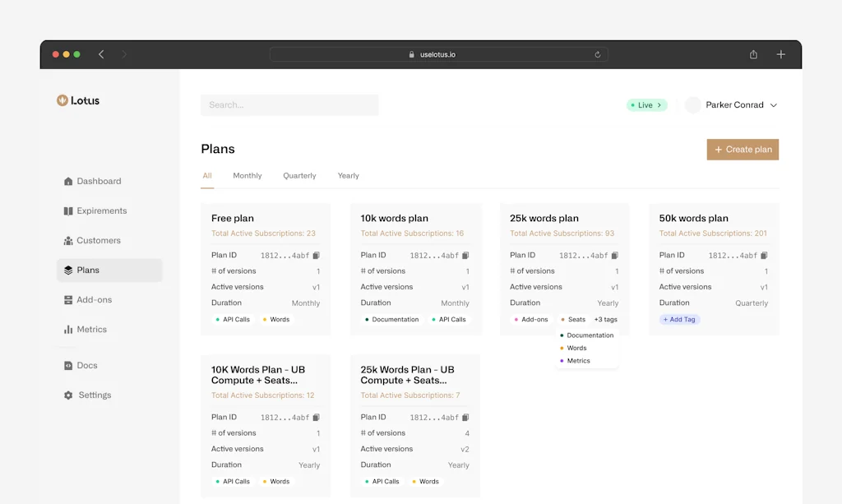Viewport: 842px width, 504px height.
Task: Click Add Tag on 50k words plan
Action: [679, 319]
